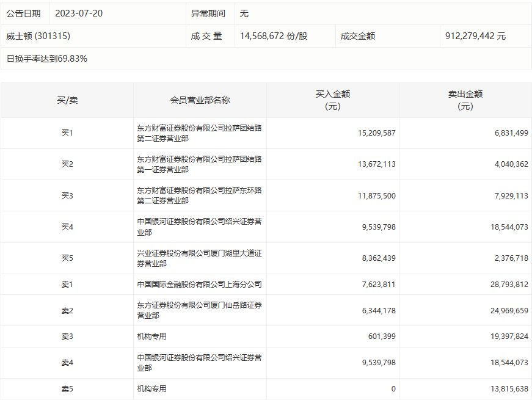Click the 买入金额 (元) column header
The width and height of the screenshot is (532, 400).
pos(332,100)
